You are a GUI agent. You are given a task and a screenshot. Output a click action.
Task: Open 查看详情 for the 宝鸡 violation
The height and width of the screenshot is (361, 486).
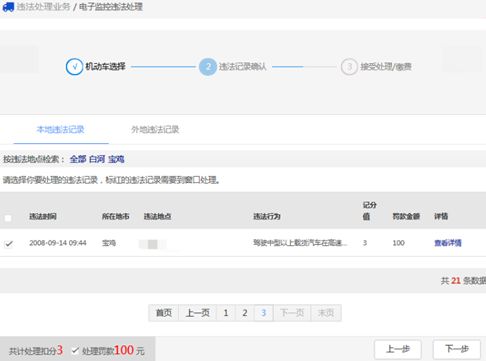[448, 243]
